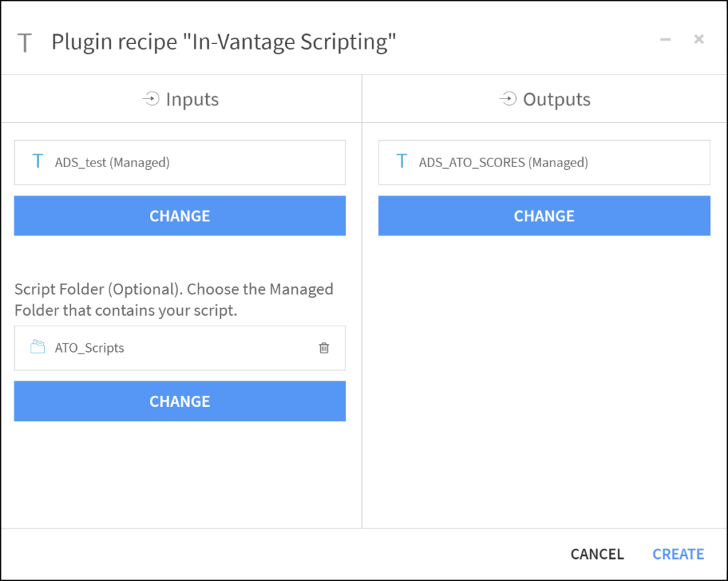
Task: Select the ADS_ATO_SCORES output field
Action: click(x=544, y=162)
